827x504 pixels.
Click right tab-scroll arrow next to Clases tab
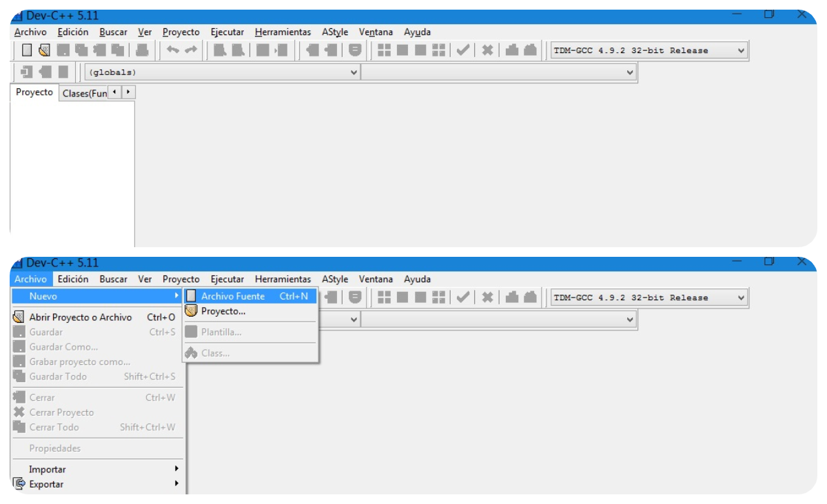click(x=128, y=92)
